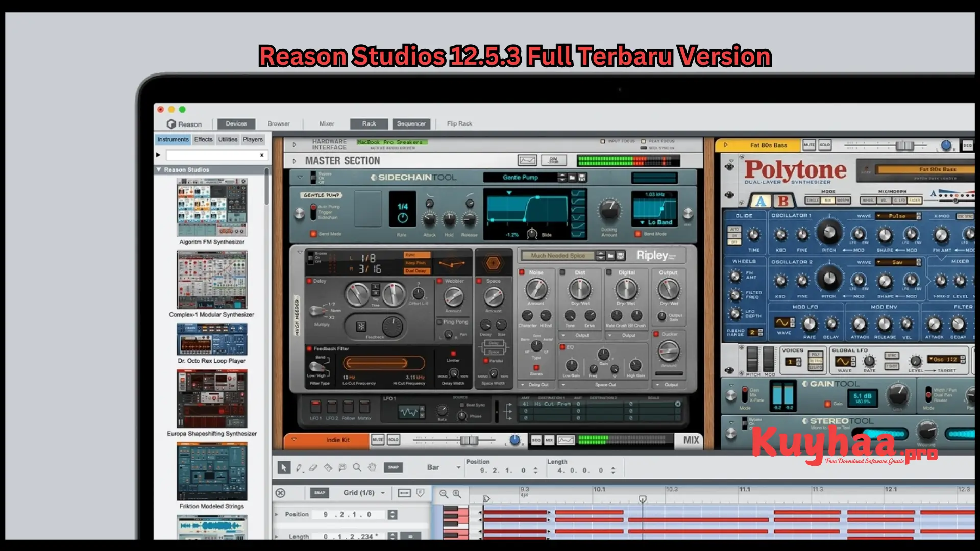
Task: Select the Pencil tool in sequencer toolbar
Action: pyautogui.click(x=299, y=467)
